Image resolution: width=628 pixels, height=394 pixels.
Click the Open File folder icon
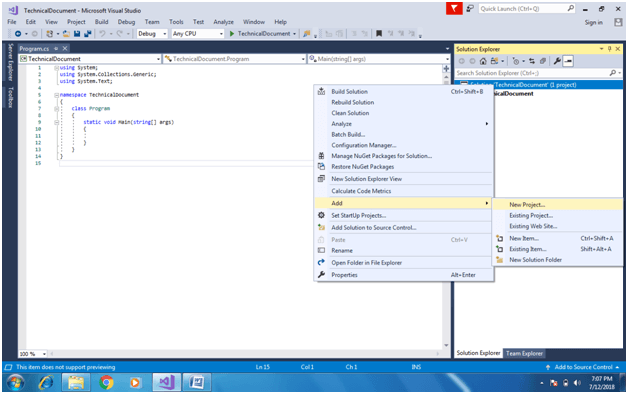coord(66,34)
